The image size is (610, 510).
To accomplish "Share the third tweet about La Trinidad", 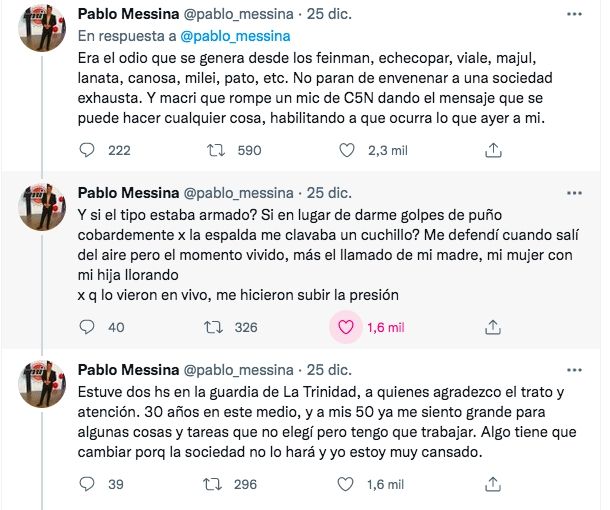I will click(x=492, y=485).
